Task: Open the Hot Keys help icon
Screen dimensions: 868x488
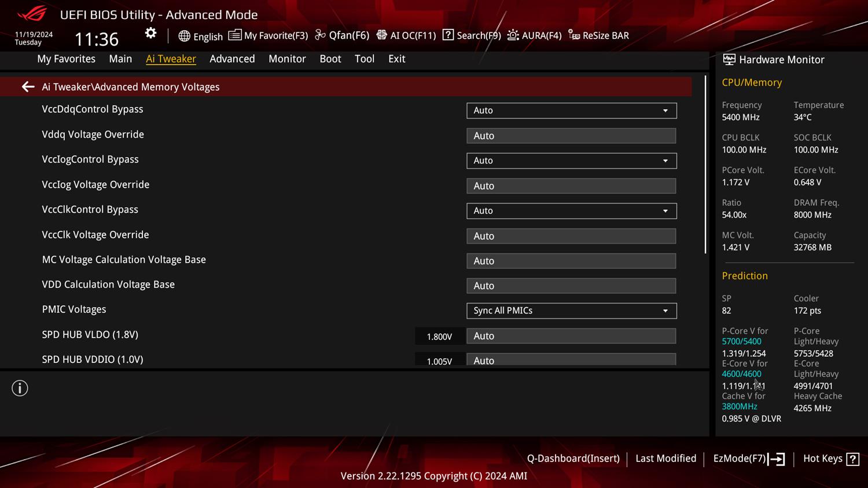Action: point(852,459)
